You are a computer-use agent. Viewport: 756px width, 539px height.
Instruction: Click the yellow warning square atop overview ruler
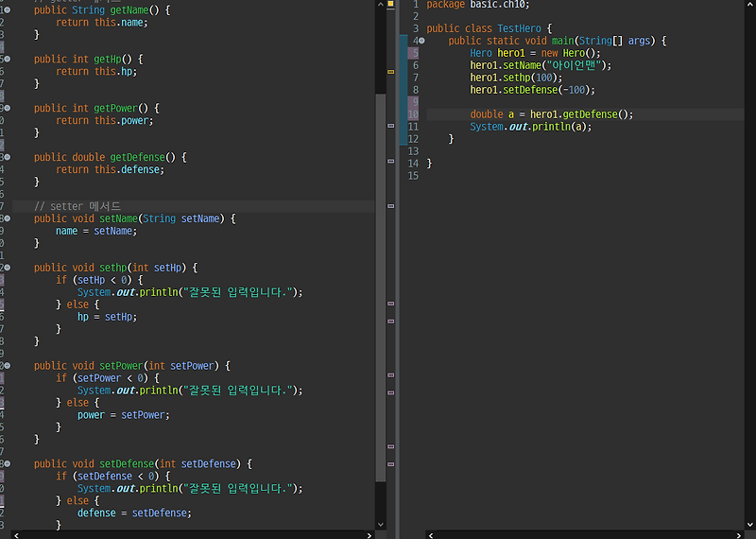point(391,4)
